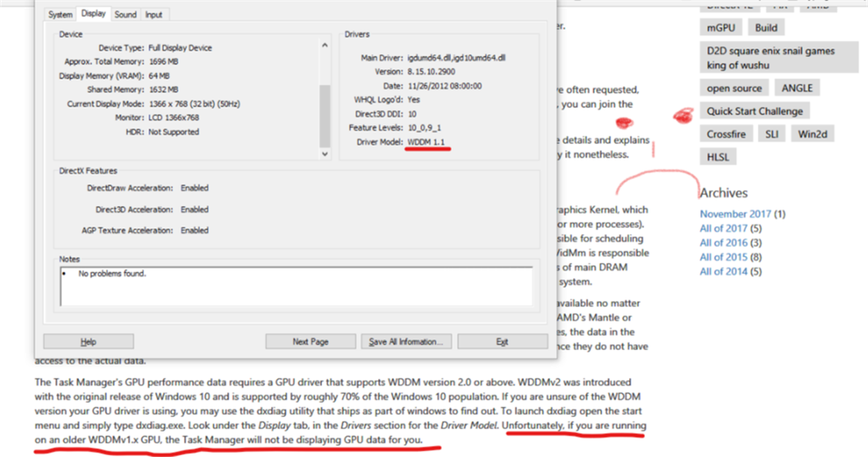Screen dimensions: 868x457
Task: Click the Archives heading
Action: 724,192
